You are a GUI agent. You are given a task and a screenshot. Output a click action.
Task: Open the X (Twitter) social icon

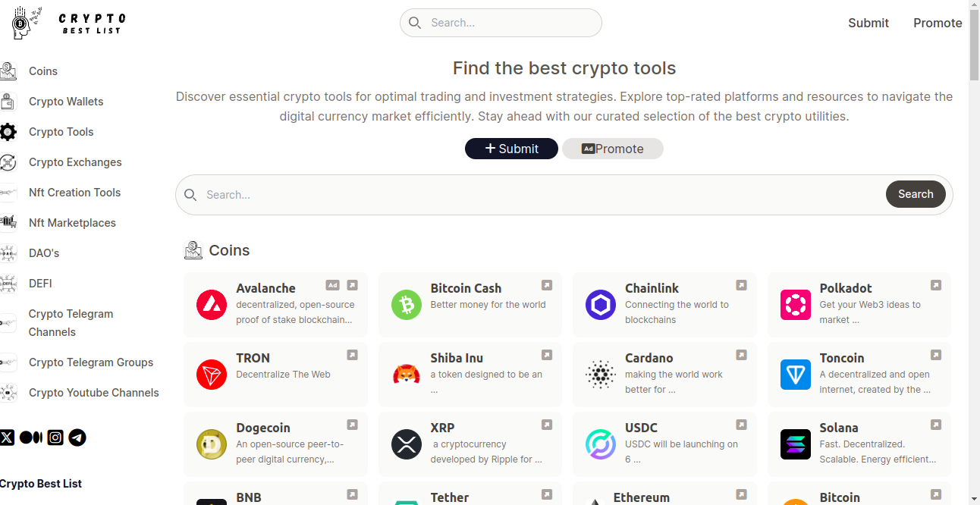(x=7, y=438)
